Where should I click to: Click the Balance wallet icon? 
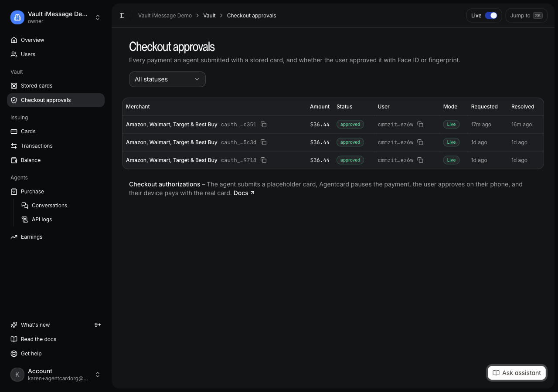[14, 160]
